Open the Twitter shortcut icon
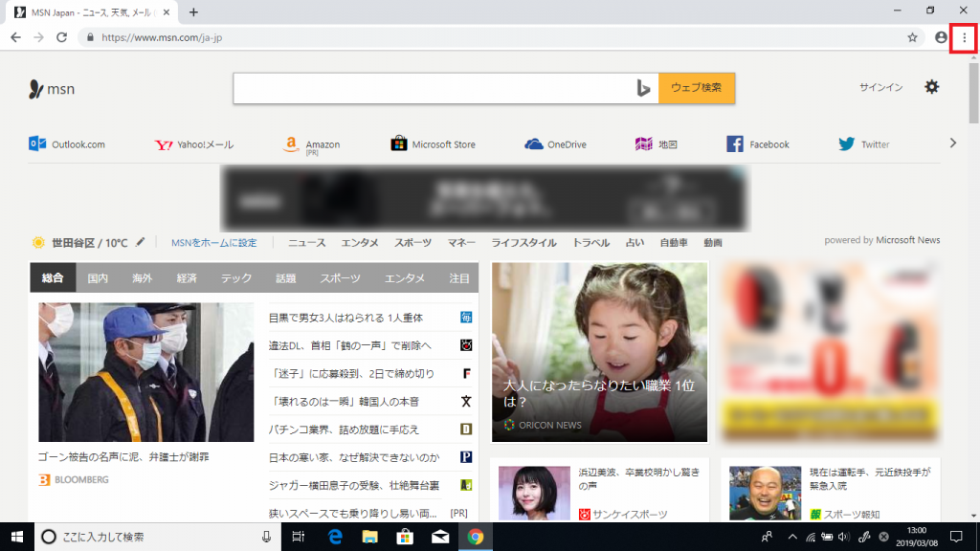The width and height of the screenshot is (980, 551). point(846,143)
